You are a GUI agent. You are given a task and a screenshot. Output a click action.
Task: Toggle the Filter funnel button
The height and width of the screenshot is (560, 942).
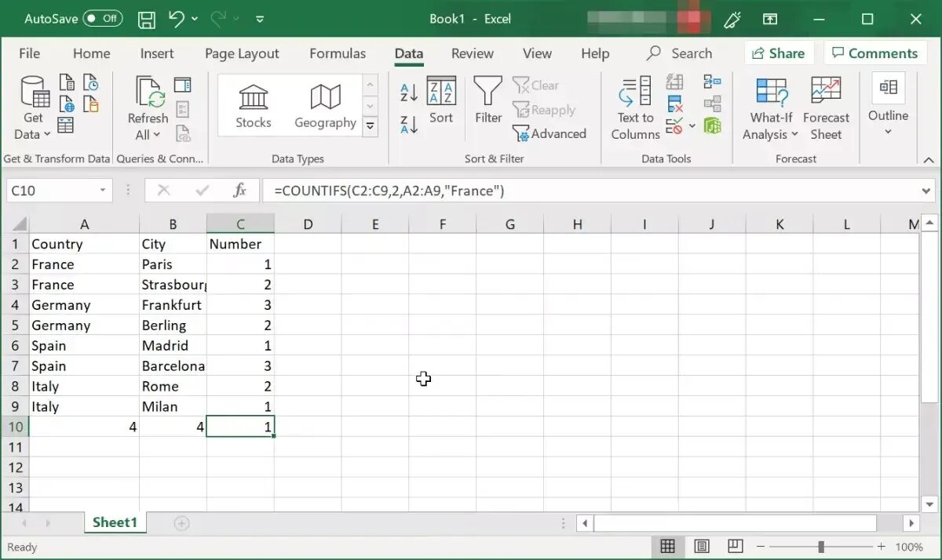pyautogui.click(x=488, y=100)
